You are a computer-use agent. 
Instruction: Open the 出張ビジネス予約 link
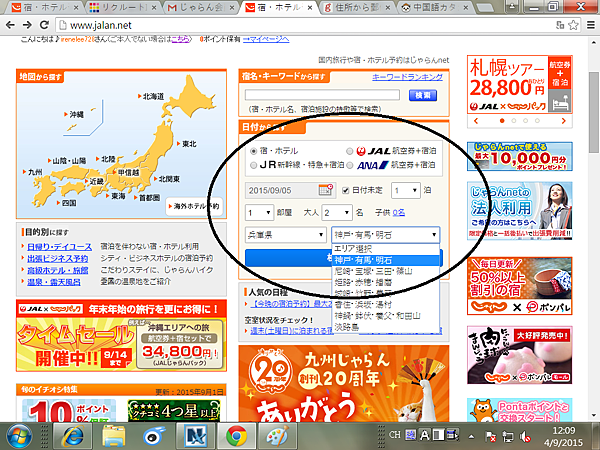(x=57, y=259)
